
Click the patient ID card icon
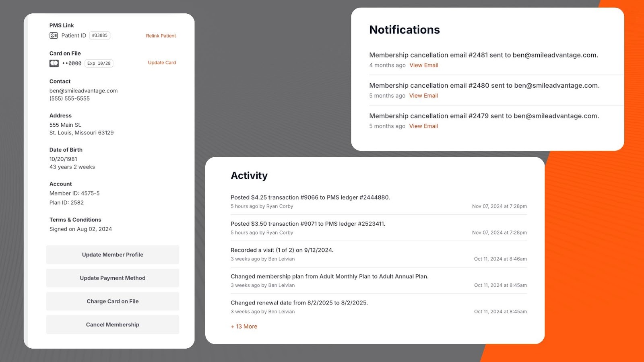(x=54, y=35)
